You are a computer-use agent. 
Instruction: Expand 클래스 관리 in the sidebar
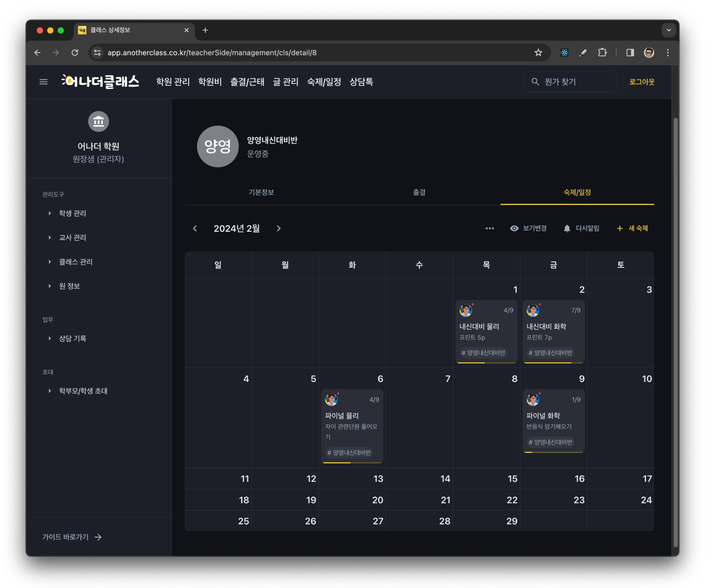tap(76, 261)
